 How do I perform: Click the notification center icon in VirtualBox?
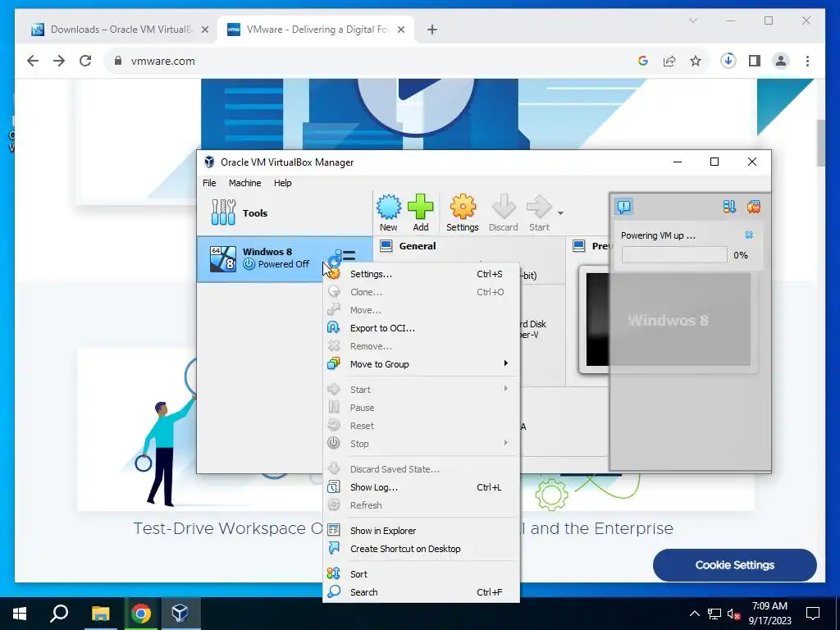pos(624,206)
